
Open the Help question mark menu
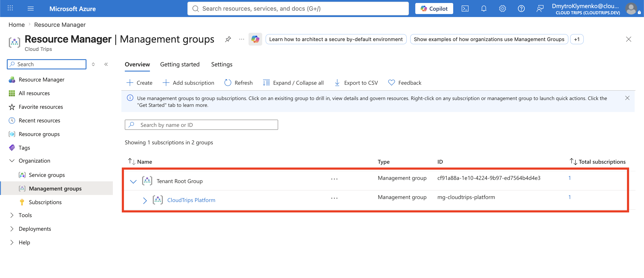click(521, 9)
